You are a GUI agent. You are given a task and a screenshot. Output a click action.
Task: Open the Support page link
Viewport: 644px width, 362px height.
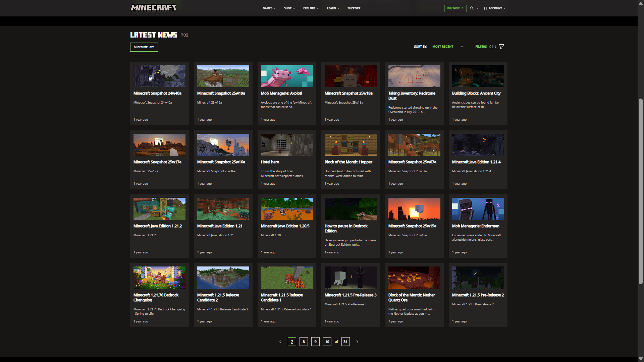pyautogui.click(x=354, y=8)
